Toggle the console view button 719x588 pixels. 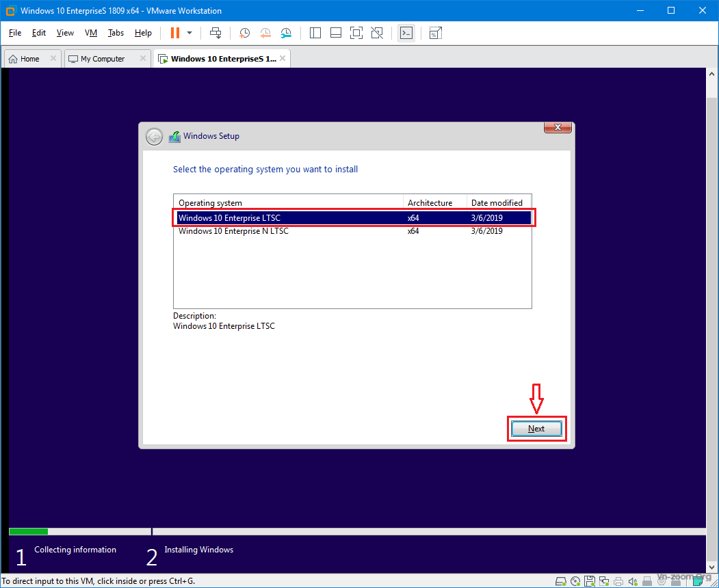coord(406,33)
